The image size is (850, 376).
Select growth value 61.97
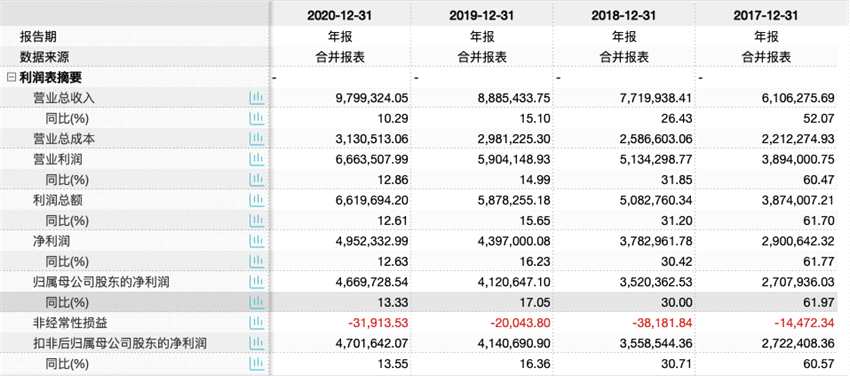(820, 302)
